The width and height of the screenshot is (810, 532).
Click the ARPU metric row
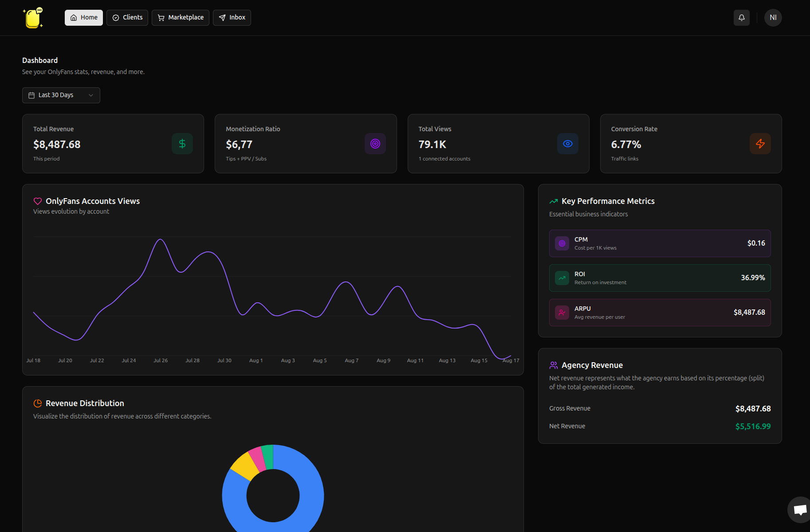(660, 313)
